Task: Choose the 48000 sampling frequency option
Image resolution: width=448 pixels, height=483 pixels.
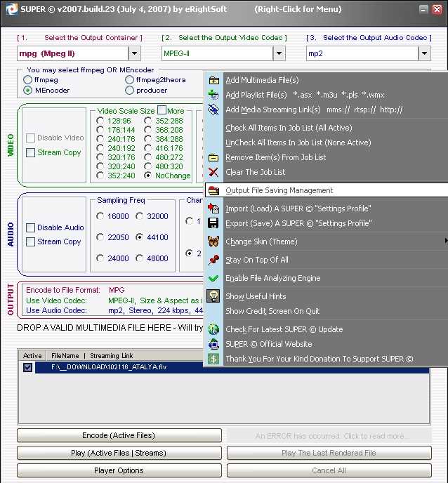Action: (x=140, y=258)
